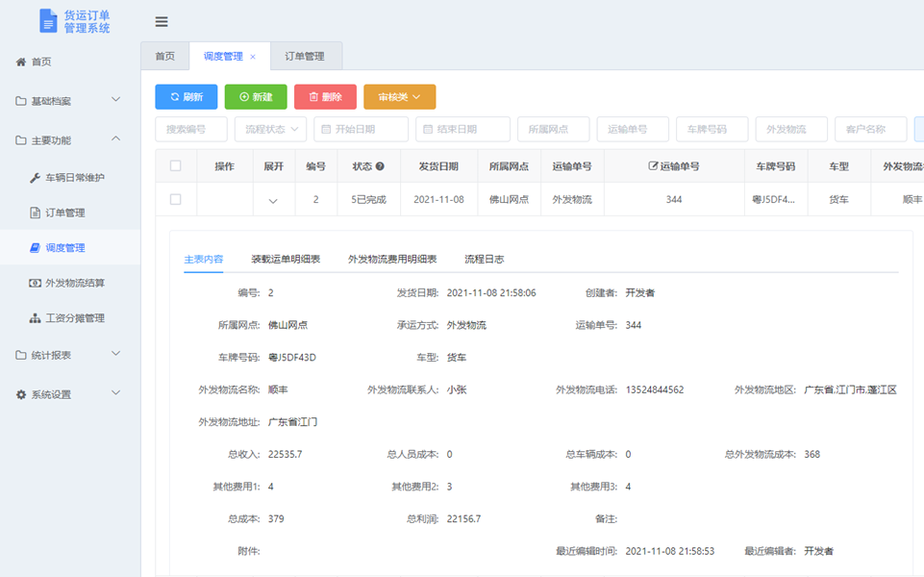The width and height of the screenshot is (924, 577).
Task: Click the gear icon beside 系统设置
Action: [20, 394]
